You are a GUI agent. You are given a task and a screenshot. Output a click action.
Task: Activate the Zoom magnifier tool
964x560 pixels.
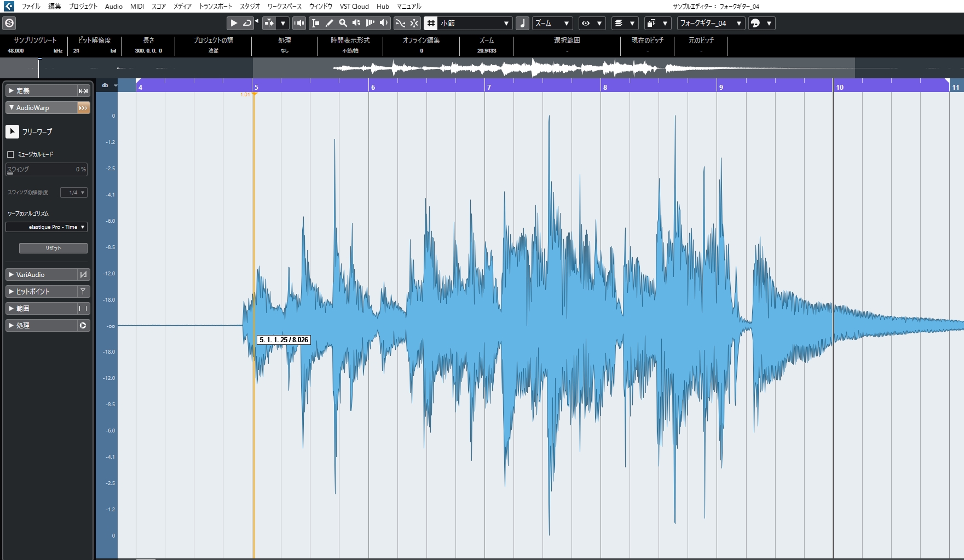click(x=343, y=23)
